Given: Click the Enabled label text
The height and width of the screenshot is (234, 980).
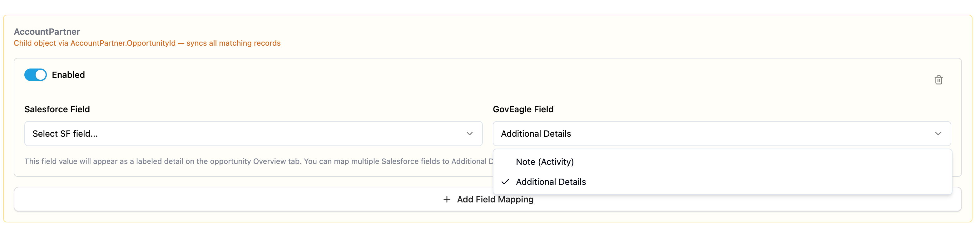Looking at the screenshot, I should pyautogui.click(x=68, y=75).
